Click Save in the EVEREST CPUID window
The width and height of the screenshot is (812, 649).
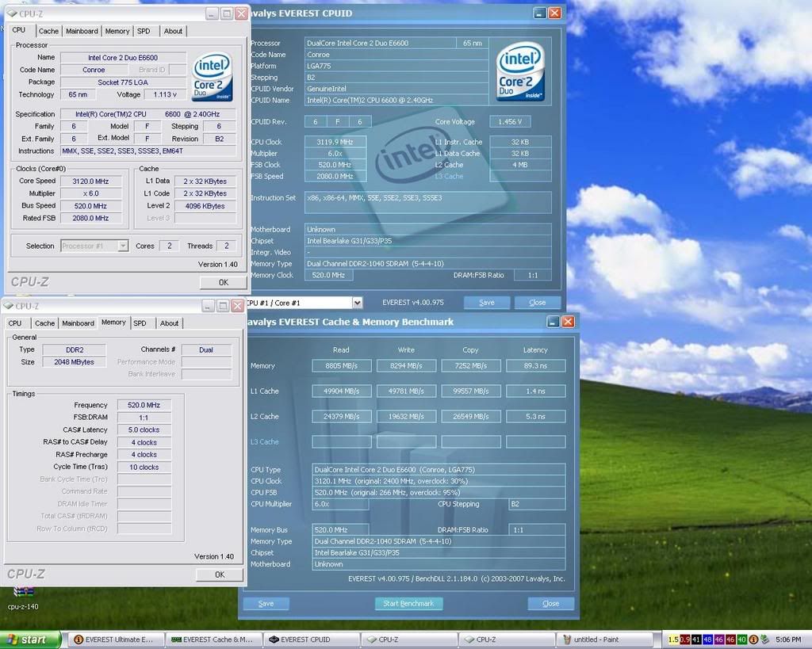point(486,303)
